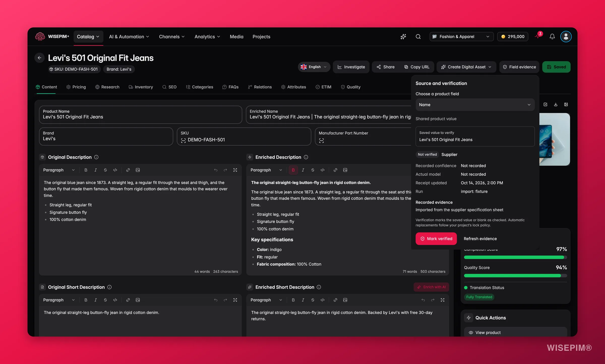Open the search magnifier in top bar
The image size is (605, 364).
pos(418,37)
